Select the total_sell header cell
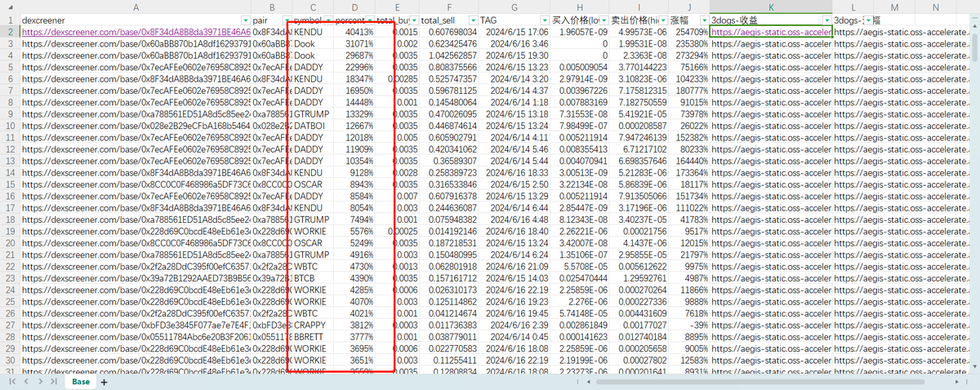 click(x=448, y=19)
